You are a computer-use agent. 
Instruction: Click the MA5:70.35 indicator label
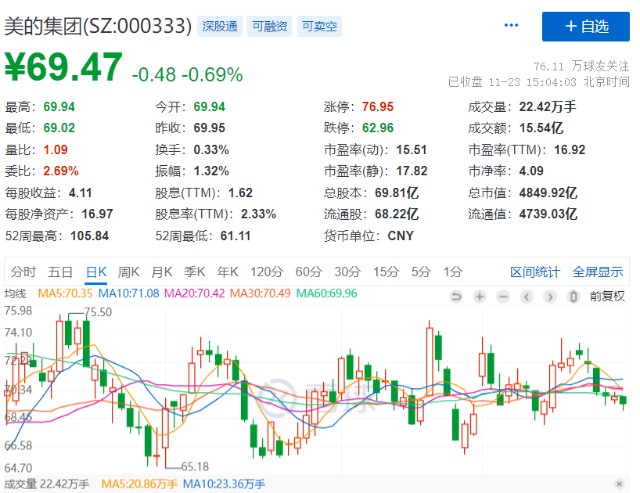(65, 293)
